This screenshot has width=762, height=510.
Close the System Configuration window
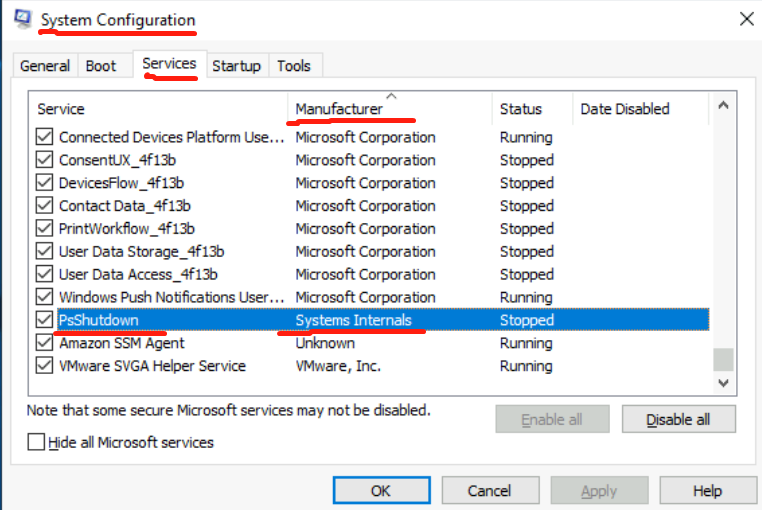745,18
